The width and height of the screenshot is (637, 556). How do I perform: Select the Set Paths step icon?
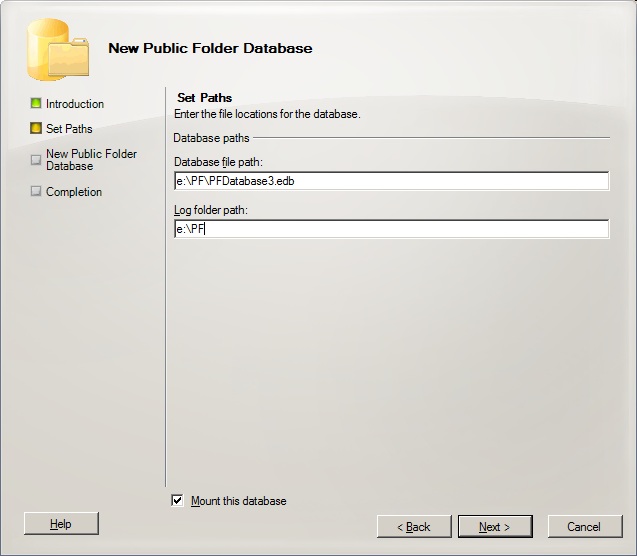(x=36, y=128)
